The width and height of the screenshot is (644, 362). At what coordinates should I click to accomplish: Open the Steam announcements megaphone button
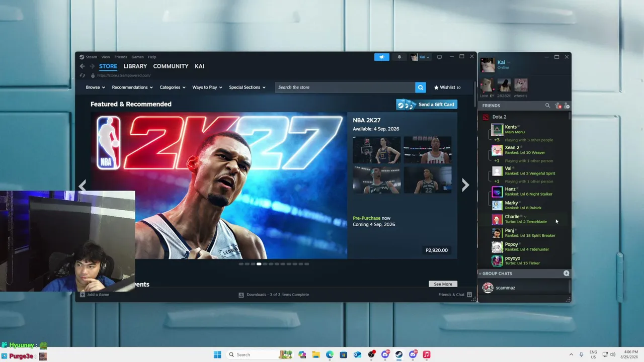(x=381, y=57)
